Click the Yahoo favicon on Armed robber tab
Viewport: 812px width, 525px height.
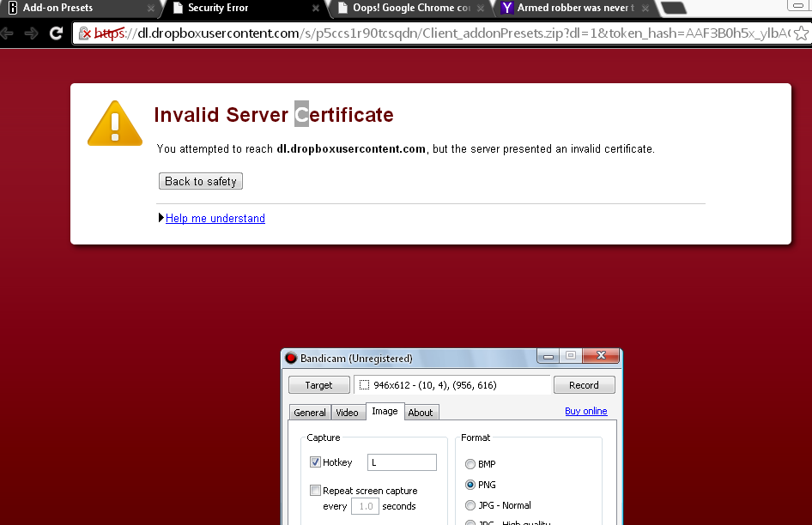(507, 8)
